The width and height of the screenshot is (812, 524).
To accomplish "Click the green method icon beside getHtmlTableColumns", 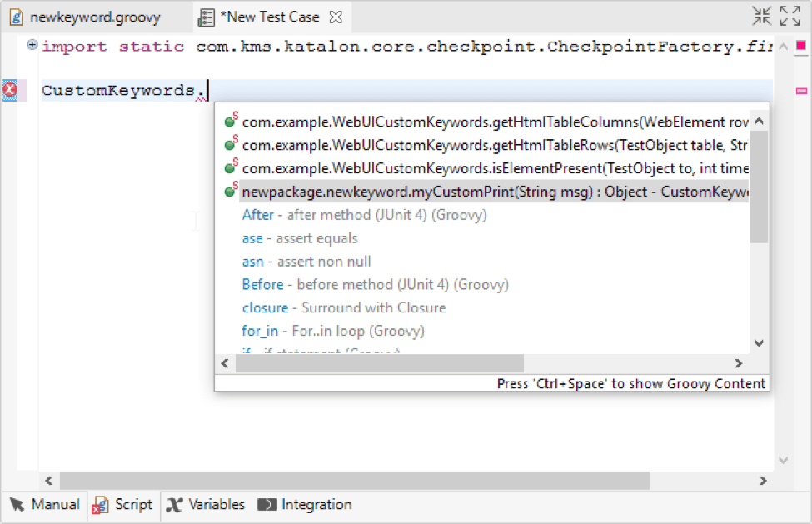I will click(x=231, y=121).
